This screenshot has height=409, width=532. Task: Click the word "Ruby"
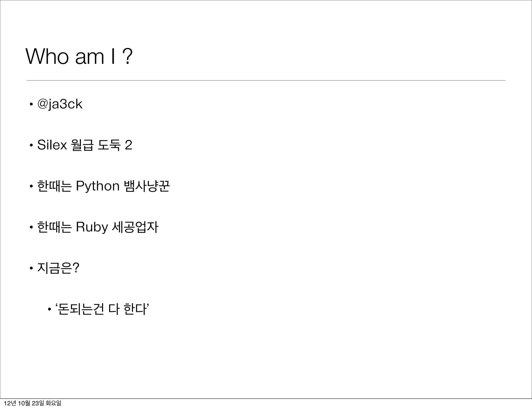92,227
